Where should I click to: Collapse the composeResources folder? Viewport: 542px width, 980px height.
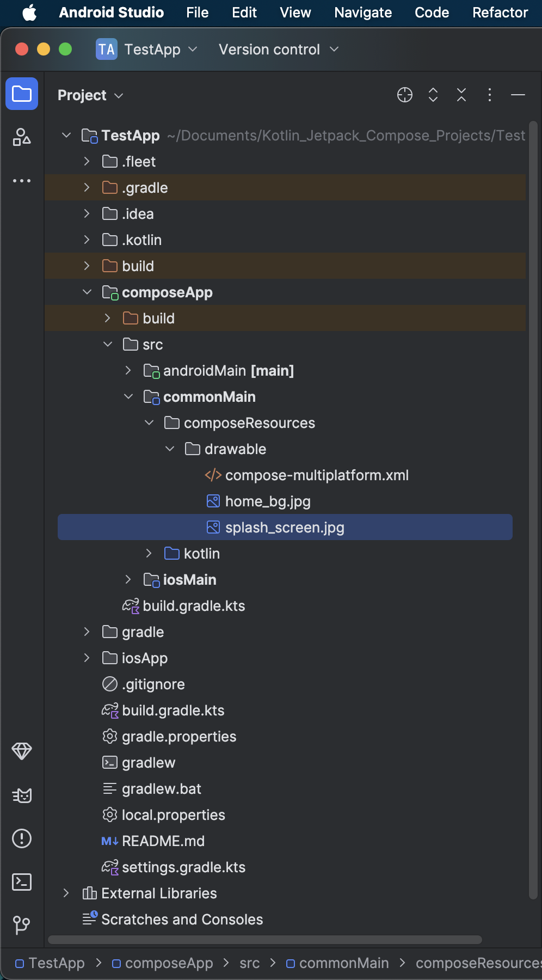click(149, 422)
